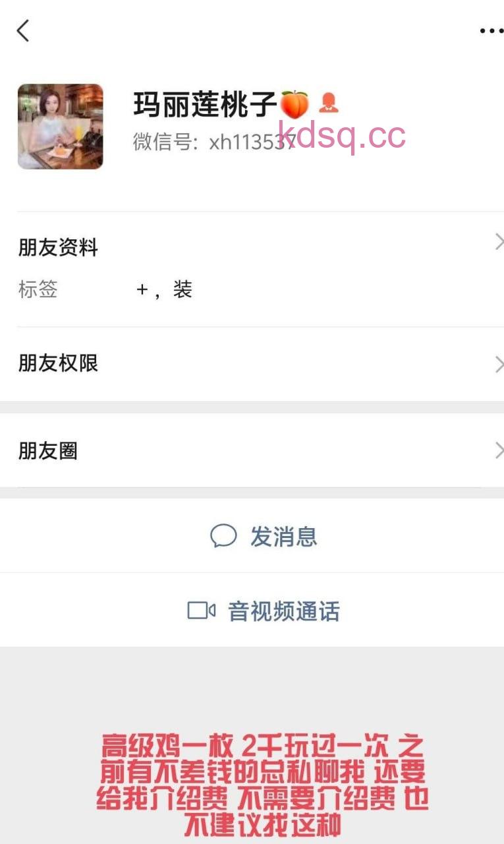View the contact's profile avatar photo
This screenshot has width=504, height=844.
(x=60, y=126)
